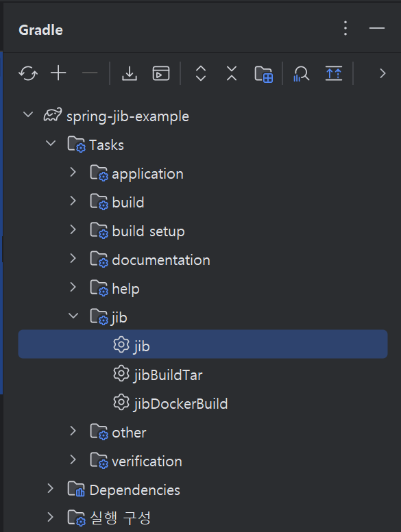Expand the Dependencies node
This screenshot has height=532, width=401.
tap(50, 488)
